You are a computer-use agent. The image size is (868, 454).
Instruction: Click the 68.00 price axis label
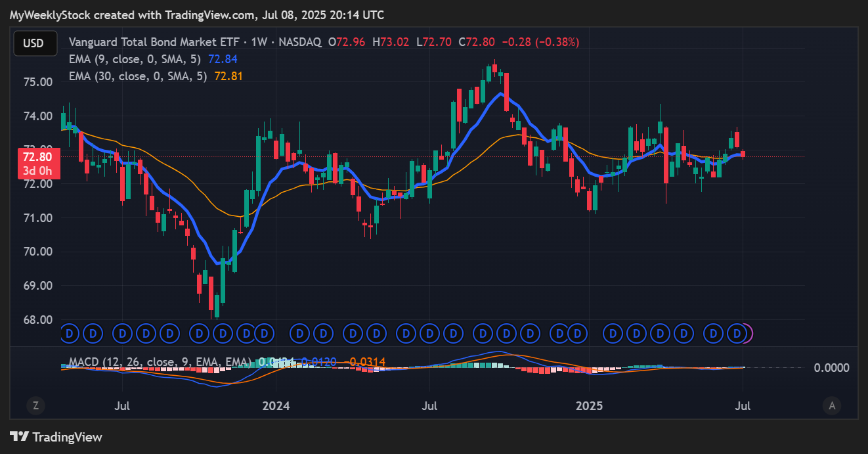37,320
